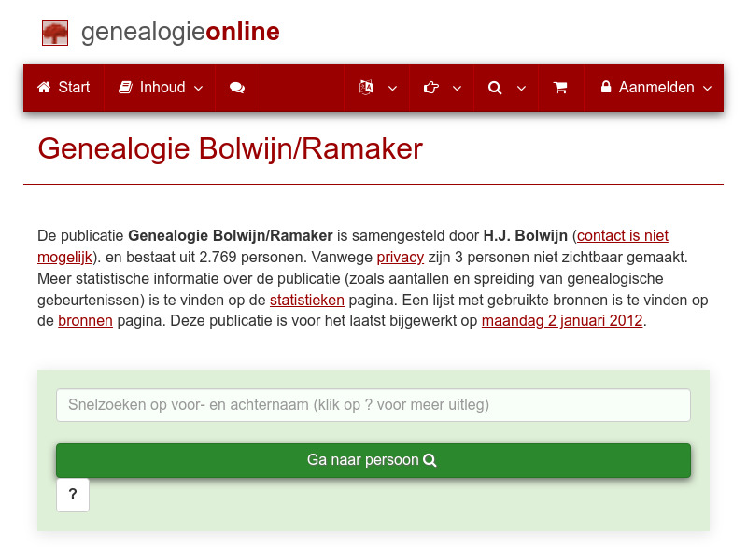
Task: Click the pointing hand icon in navbar
Action: [x=430, y=88]
